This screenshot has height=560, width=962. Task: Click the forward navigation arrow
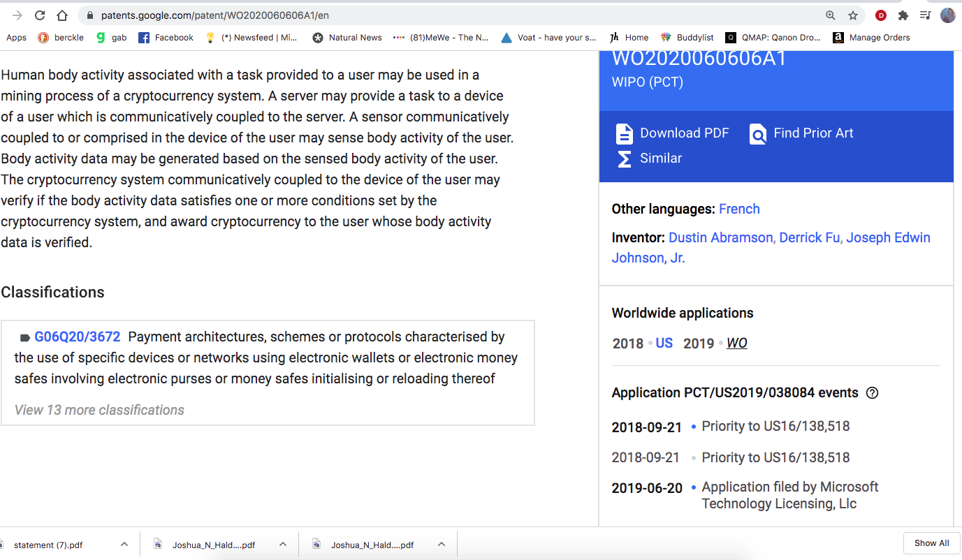[x=17, y=15]
